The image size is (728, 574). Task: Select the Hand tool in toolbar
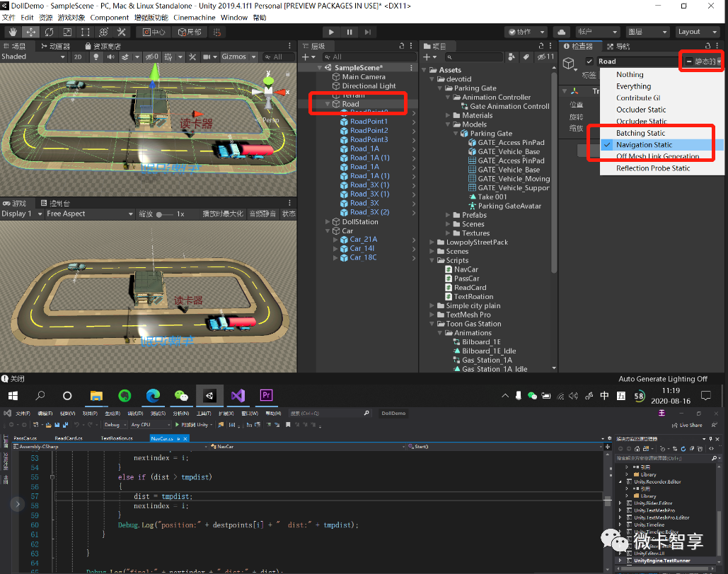[x=13, y=32]
